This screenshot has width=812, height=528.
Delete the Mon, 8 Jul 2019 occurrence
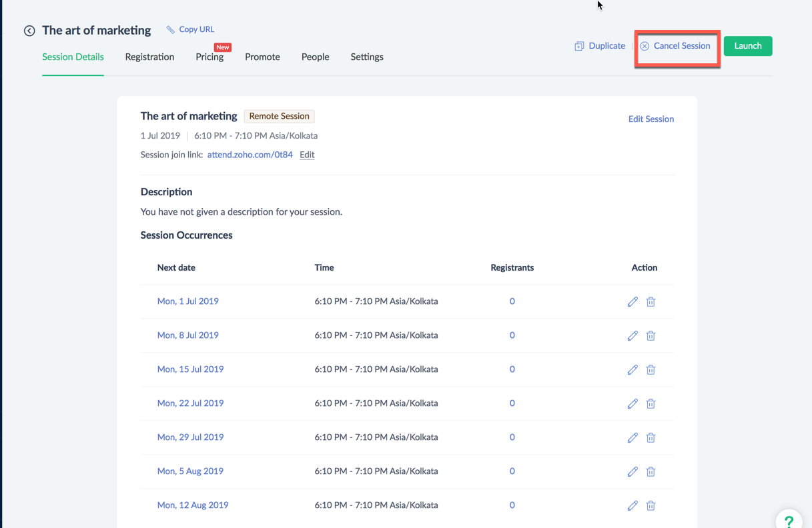[651, 336]
